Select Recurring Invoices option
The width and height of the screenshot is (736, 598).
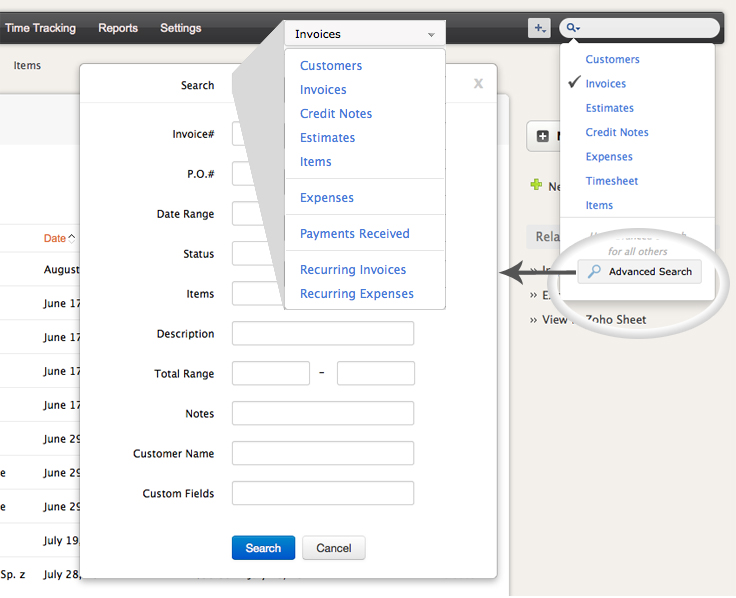pyautogui.click(x=353, y=269)
